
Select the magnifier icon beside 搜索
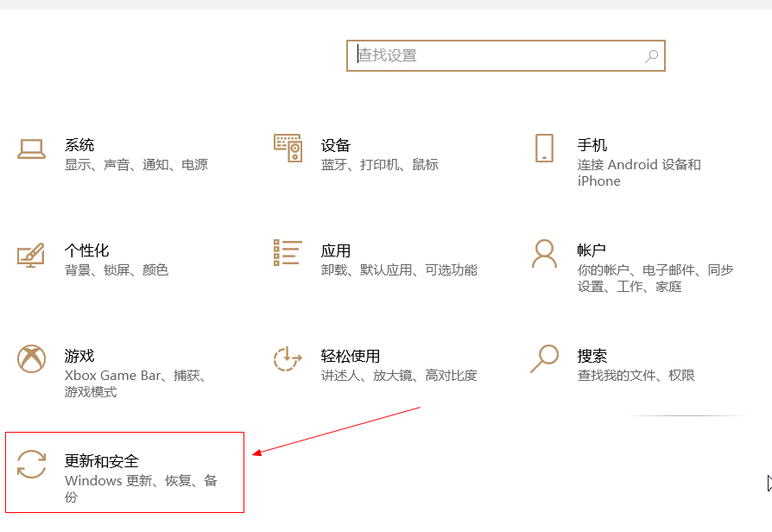544,358
